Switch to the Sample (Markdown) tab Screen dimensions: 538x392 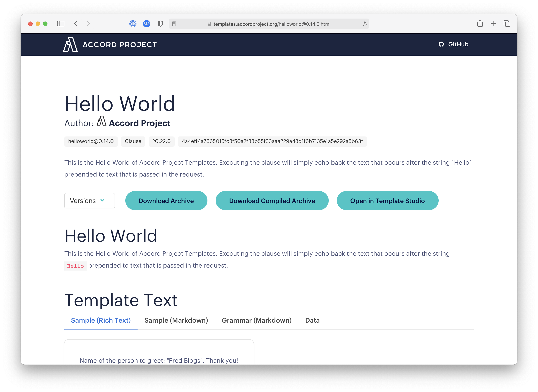pyautogui.click(x=176, y=320)
